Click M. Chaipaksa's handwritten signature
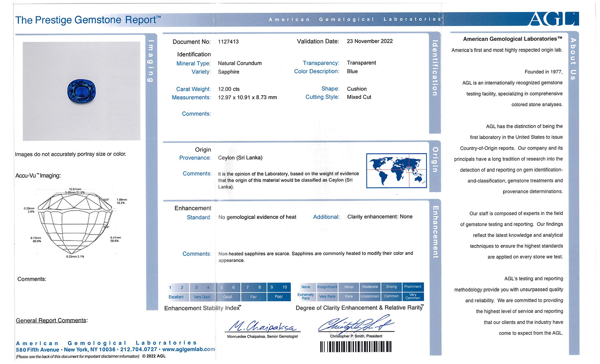600x364 pixels. point(264,326)
